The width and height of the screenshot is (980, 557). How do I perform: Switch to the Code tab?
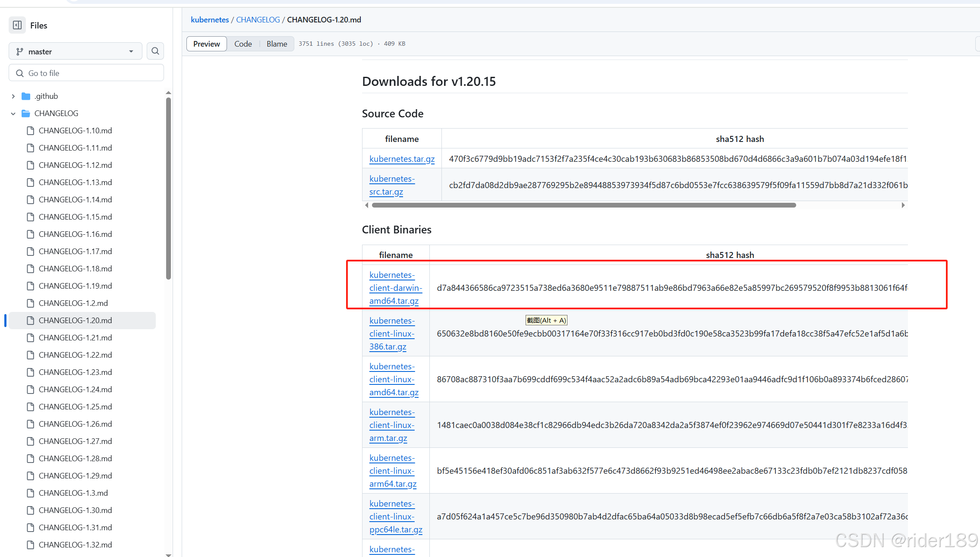(243, 44)
